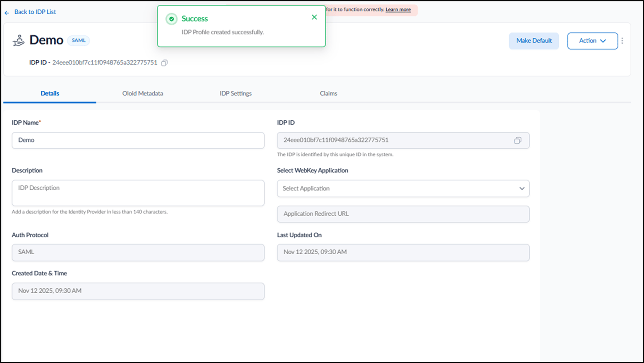Screen dimensions: 644x363
Task: Click the 'Select WebKey Application' label
Action: coord(312,170)
